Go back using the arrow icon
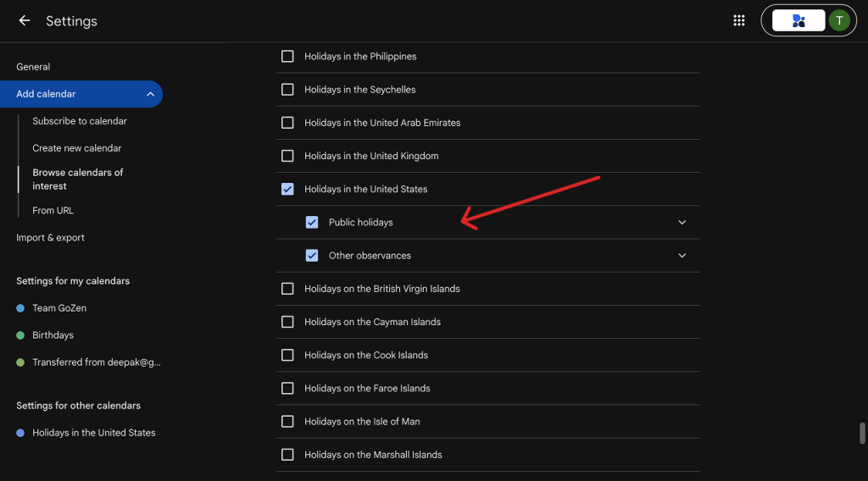This screenshot has height=481, width=868. click(24, 21)
